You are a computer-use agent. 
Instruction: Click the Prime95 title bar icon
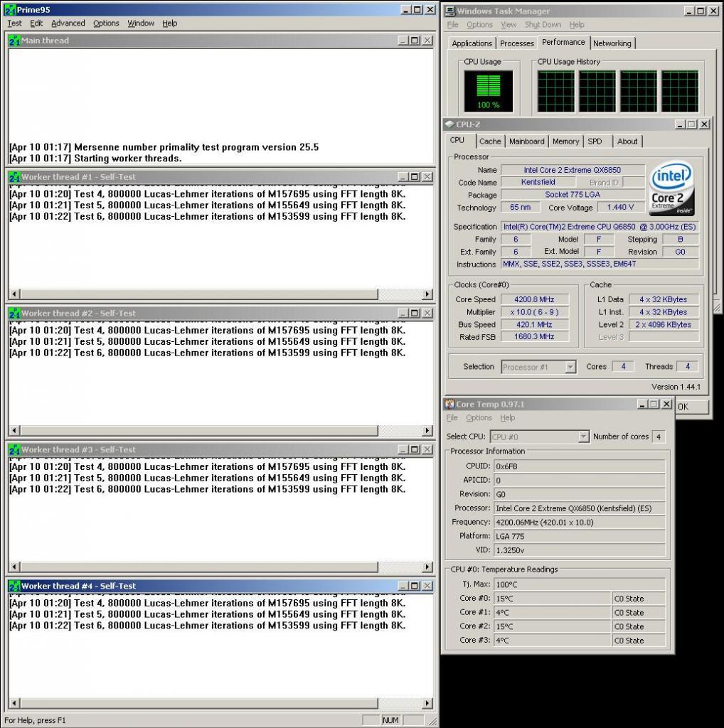[10, 9]
